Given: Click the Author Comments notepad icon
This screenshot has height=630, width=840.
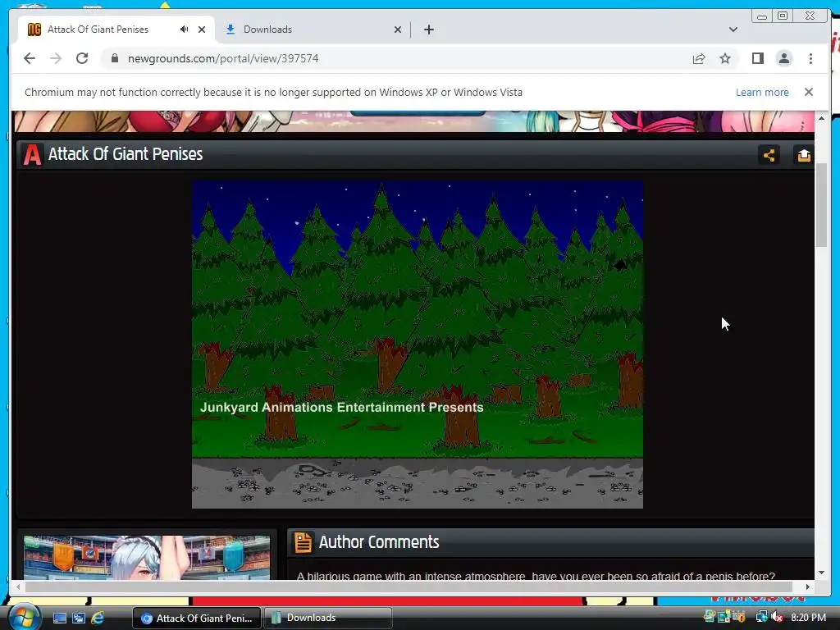Looking at the screenshot, I should [303, 542].
